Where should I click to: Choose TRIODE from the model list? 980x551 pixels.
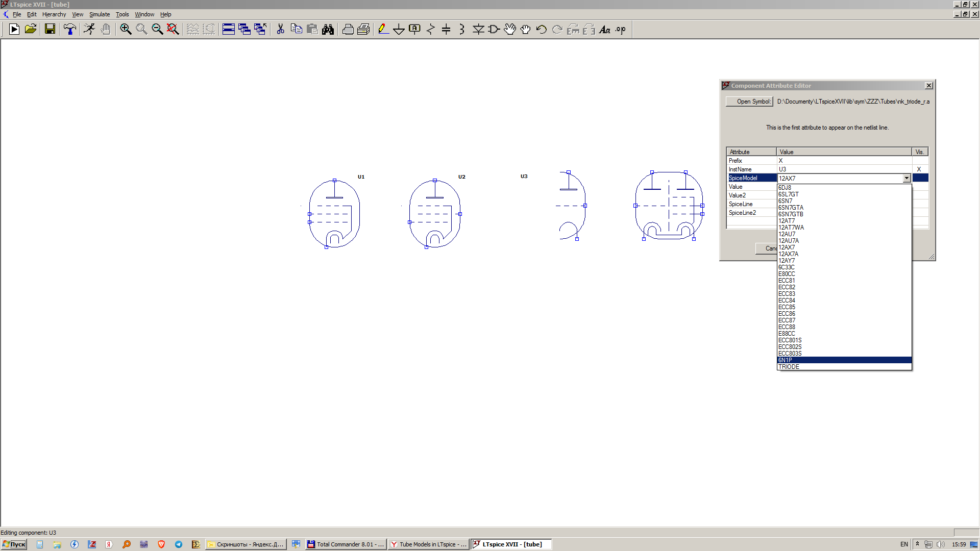click(x=844, y=367)
